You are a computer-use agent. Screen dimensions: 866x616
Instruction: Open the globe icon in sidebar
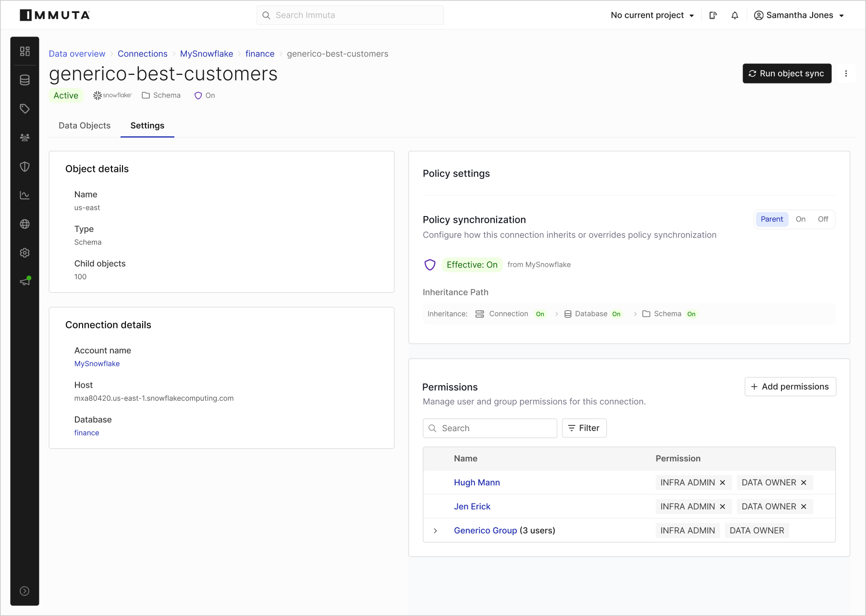click(x=24, y=224)
